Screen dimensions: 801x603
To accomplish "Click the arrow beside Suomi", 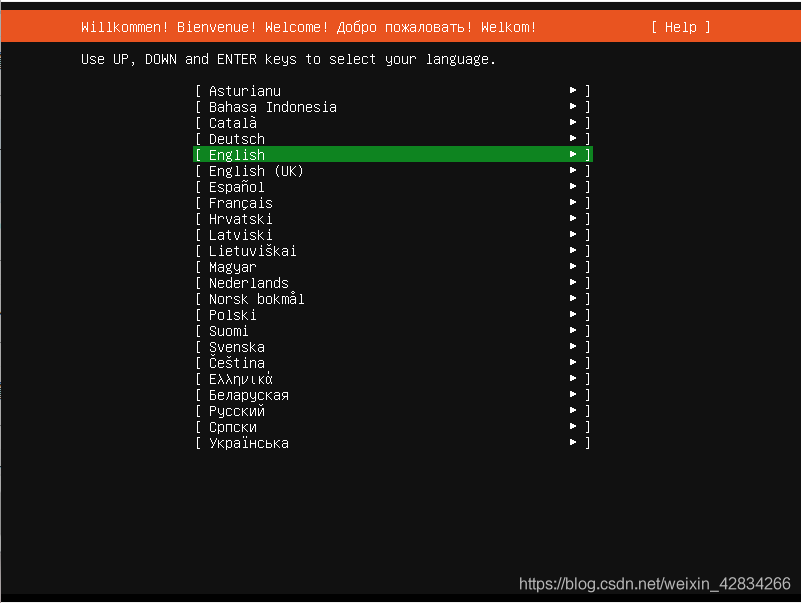I will coord(573,330).
